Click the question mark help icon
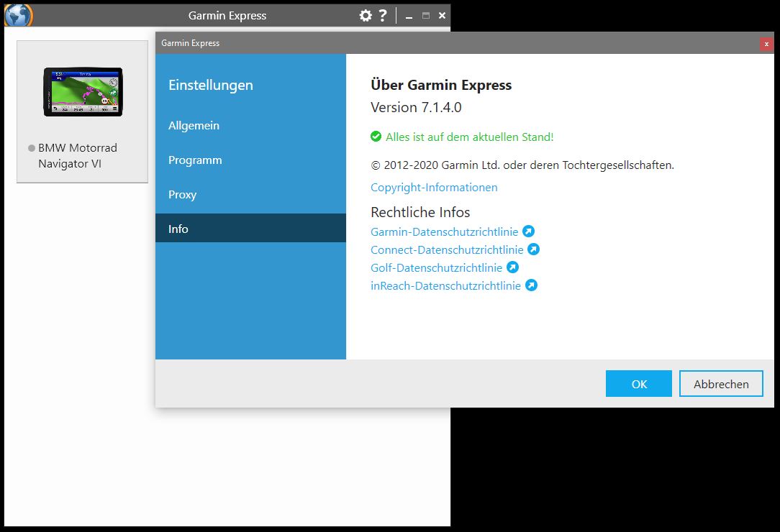 [x=383, y=15]
